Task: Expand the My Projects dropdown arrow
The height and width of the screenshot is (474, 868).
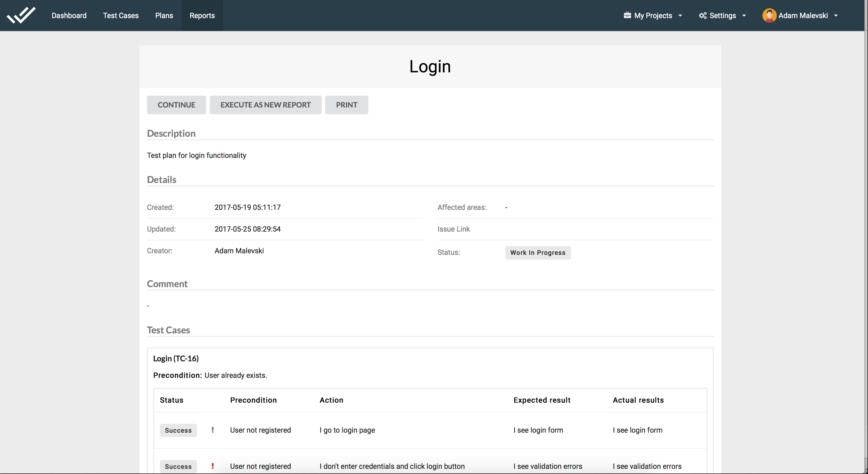Action: tap(680, 16)
